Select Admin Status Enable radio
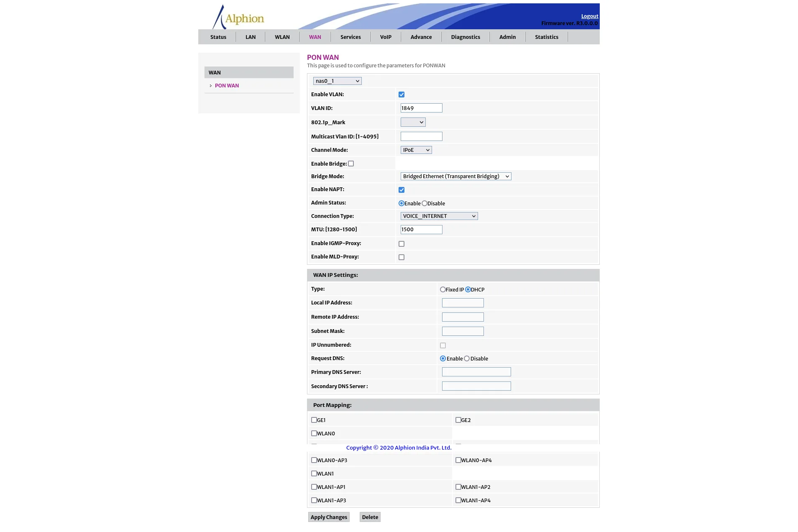798x532 pixels. pyautogui.click(x=402, y=203)
